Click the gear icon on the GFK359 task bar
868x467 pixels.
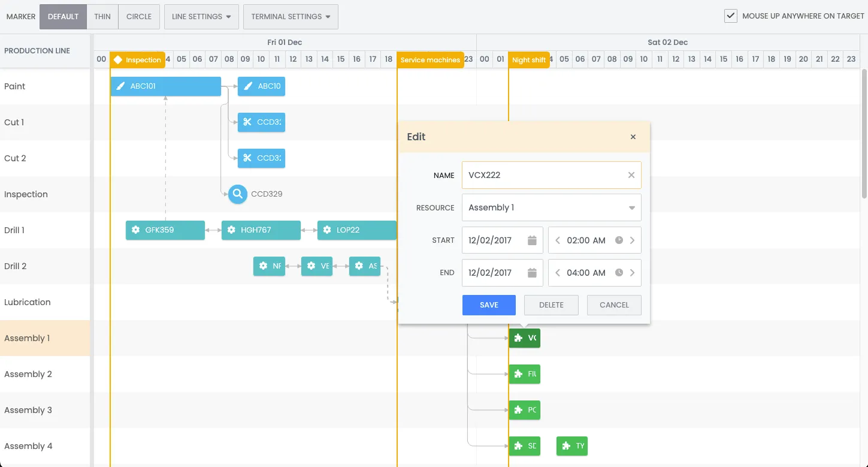pos(135,230)
